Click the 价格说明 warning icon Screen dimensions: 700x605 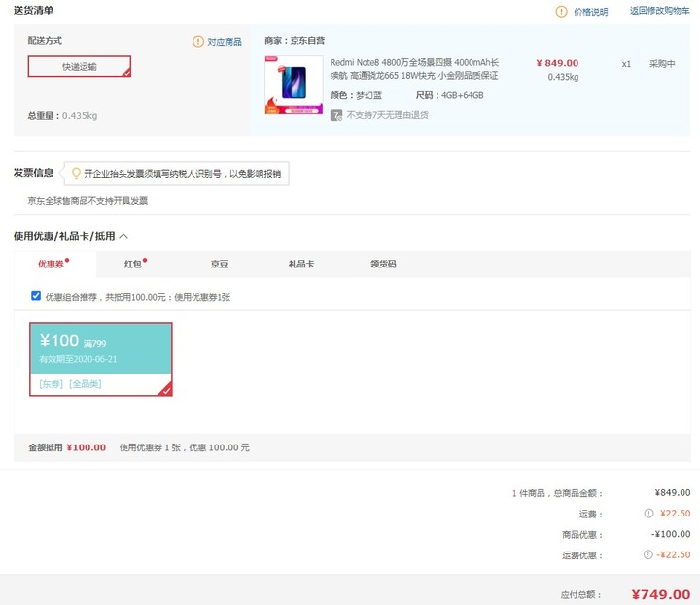[x=561, y=12]
